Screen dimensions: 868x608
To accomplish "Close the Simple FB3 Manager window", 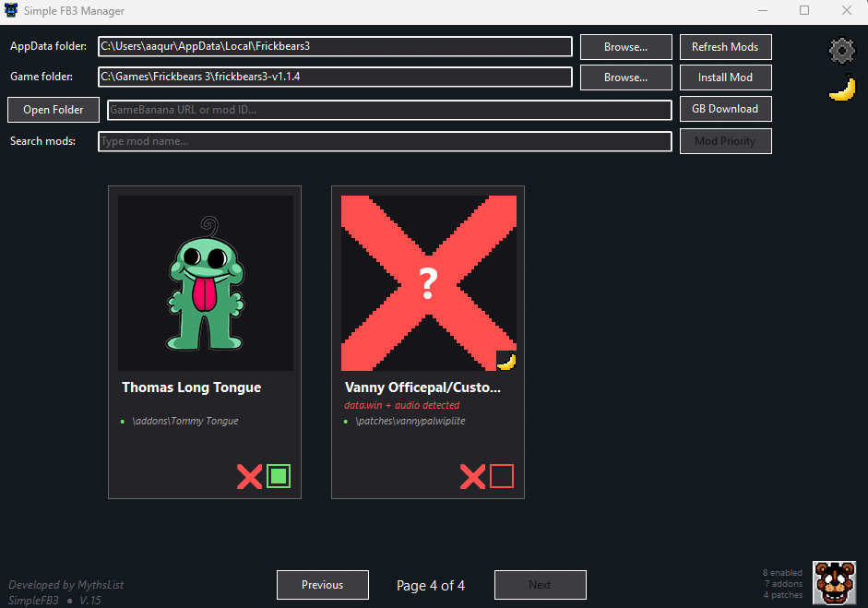I will click(847, 10).
